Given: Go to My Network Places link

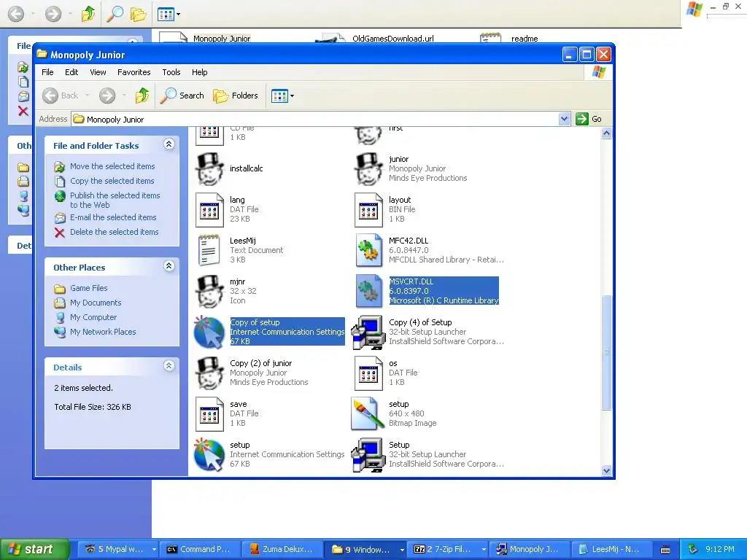Looking at the screenshot, I should (103, 332).
